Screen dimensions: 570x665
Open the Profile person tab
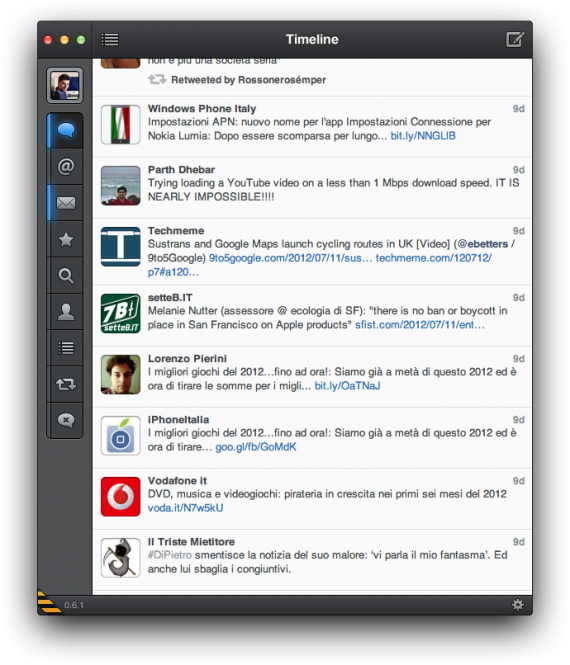(x=66, y=312)
